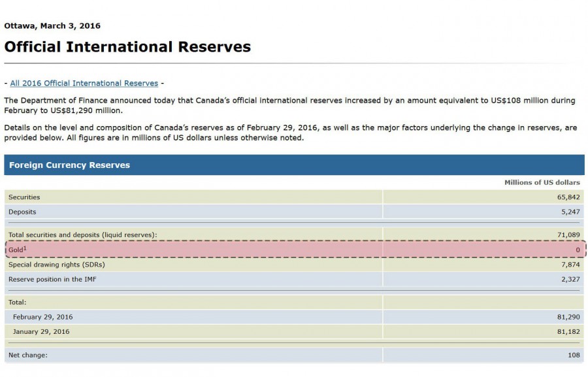The height and width of the screenshot is (377, 588).
Task: Select the Special drawing rights (SDRs) label
Action: click(x=56, y=265)
